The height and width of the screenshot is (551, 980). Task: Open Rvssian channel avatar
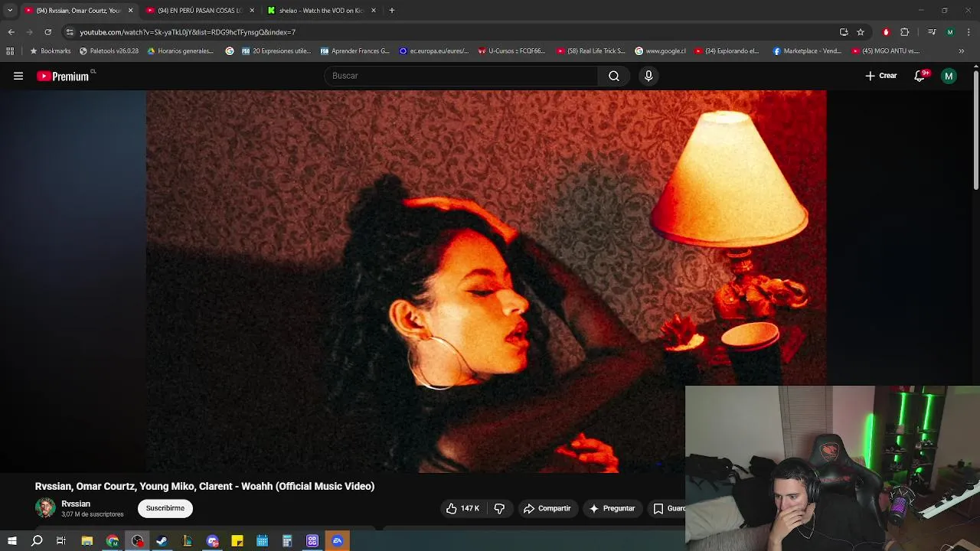point(45,508)
